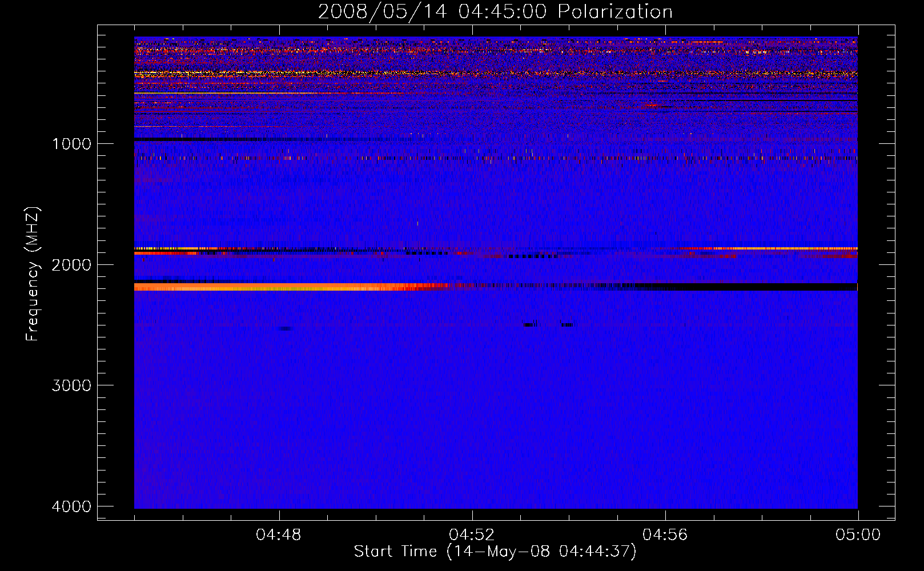
Task: Click the 05:00 time axis label
Action: click(x=858, y=535)
